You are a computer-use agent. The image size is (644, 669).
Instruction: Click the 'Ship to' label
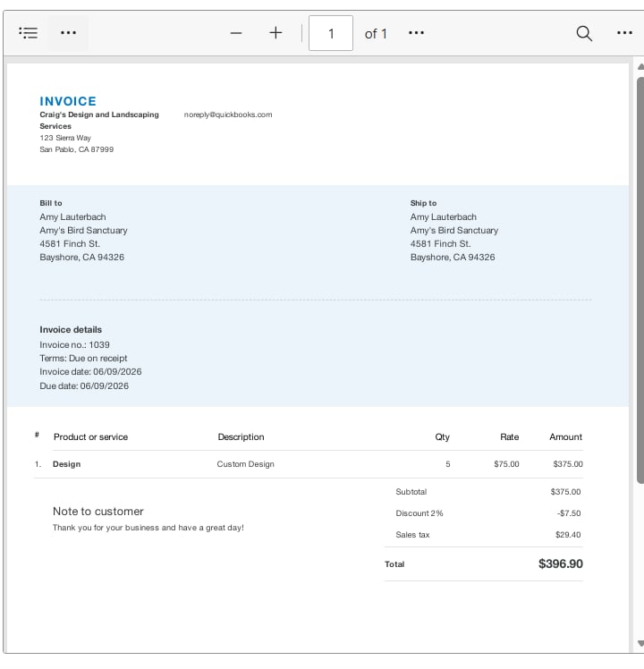[x=423, y=203]
